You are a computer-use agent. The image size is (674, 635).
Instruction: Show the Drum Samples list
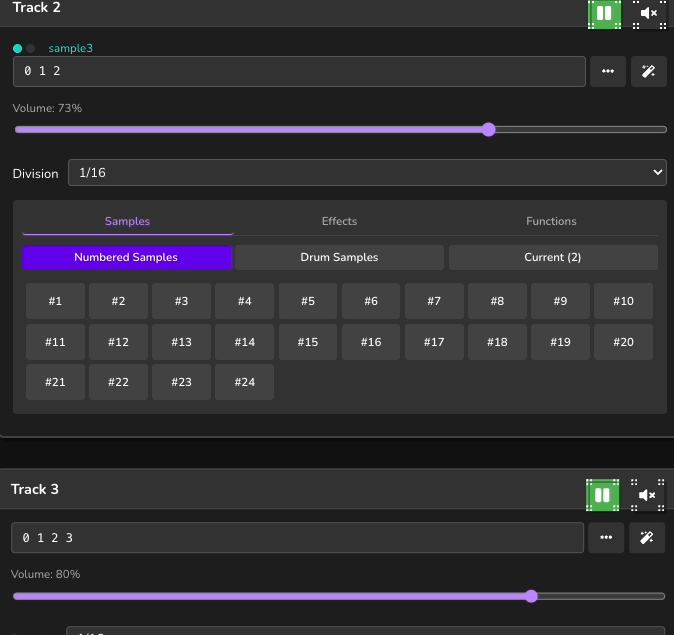coord(339,257)
